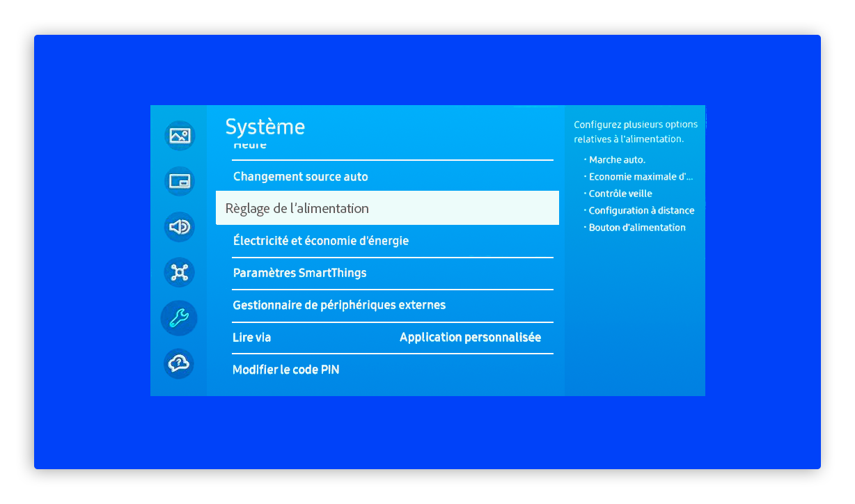Open Gestionnaire de périphériques externes
This screenshot has width=855, height=504.
(x=339, y=305)
